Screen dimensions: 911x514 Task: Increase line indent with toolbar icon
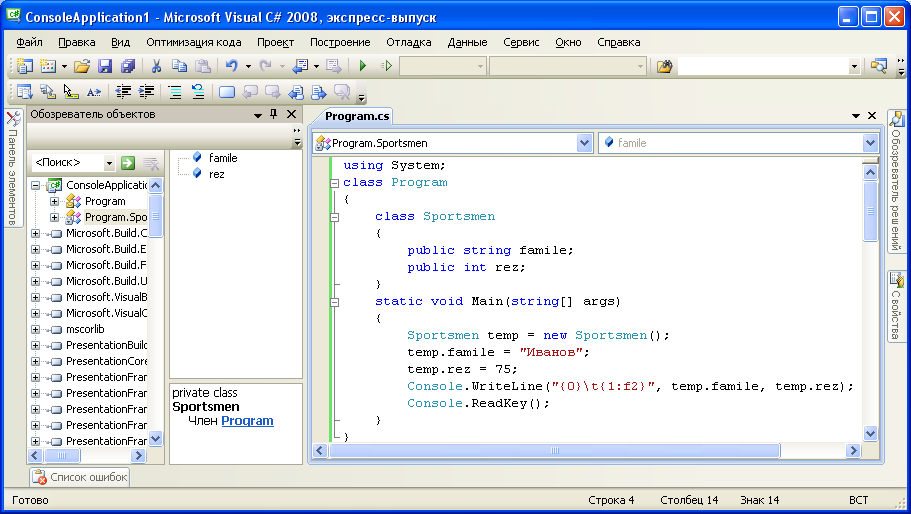(x=146, y=92)
